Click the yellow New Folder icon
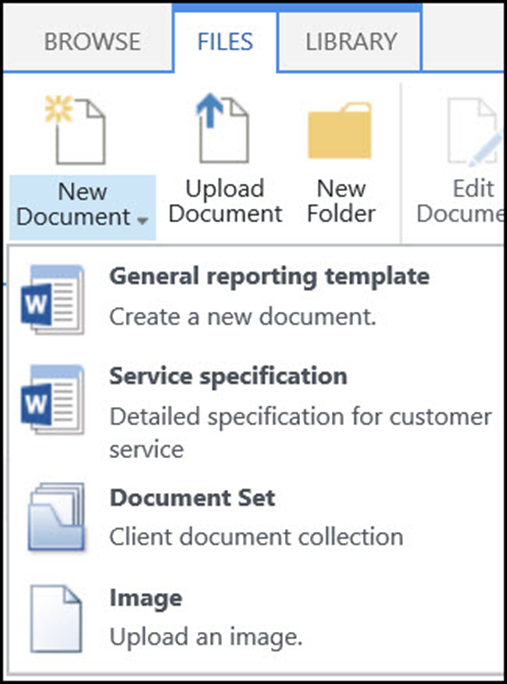507x684 pixels. tap(340, 130)
